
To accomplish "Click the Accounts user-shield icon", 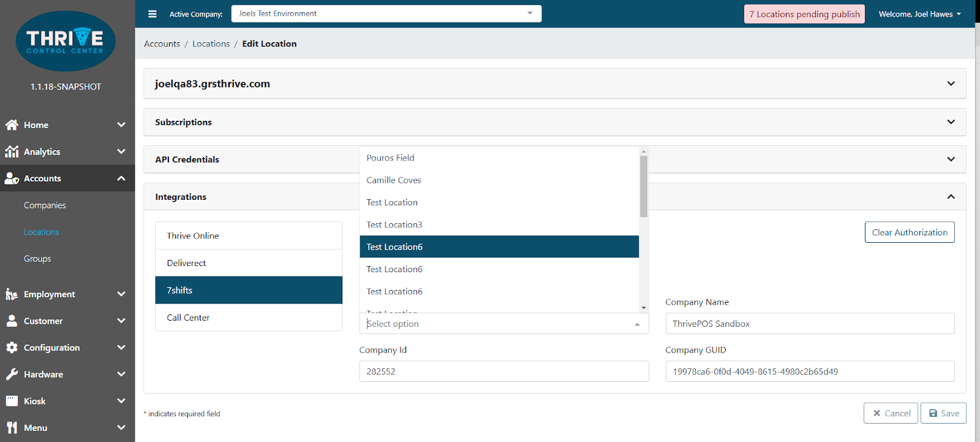I will [12, 178].
